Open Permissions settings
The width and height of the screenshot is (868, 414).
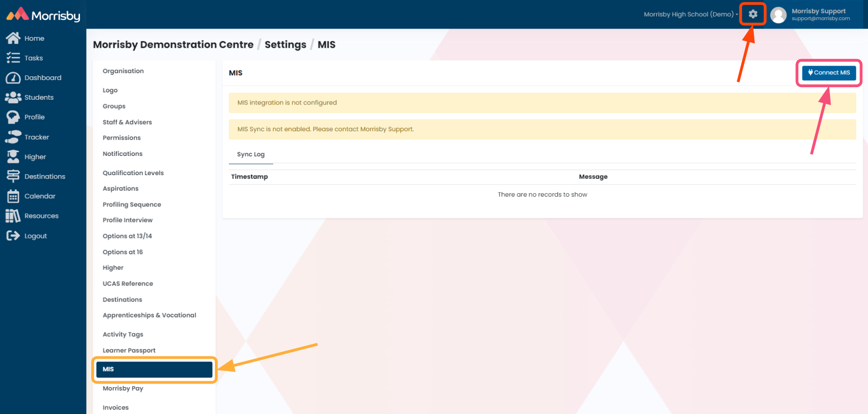(122, 138)
